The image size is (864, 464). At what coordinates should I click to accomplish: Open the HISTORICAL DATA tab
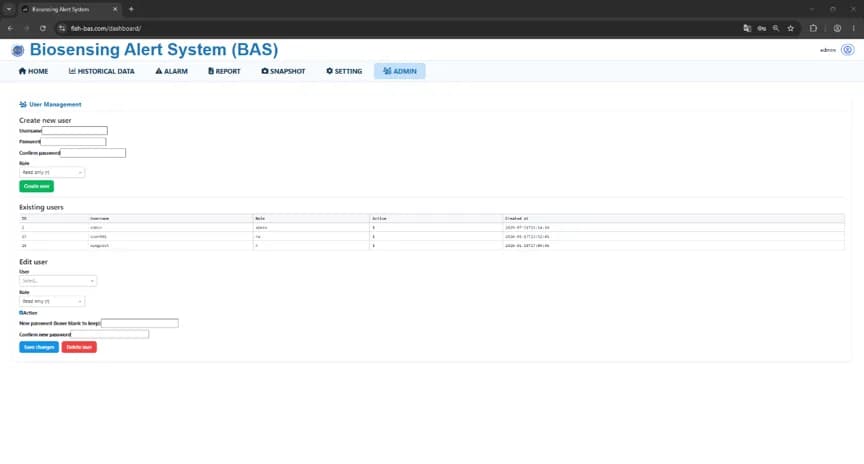pos(101,71)
